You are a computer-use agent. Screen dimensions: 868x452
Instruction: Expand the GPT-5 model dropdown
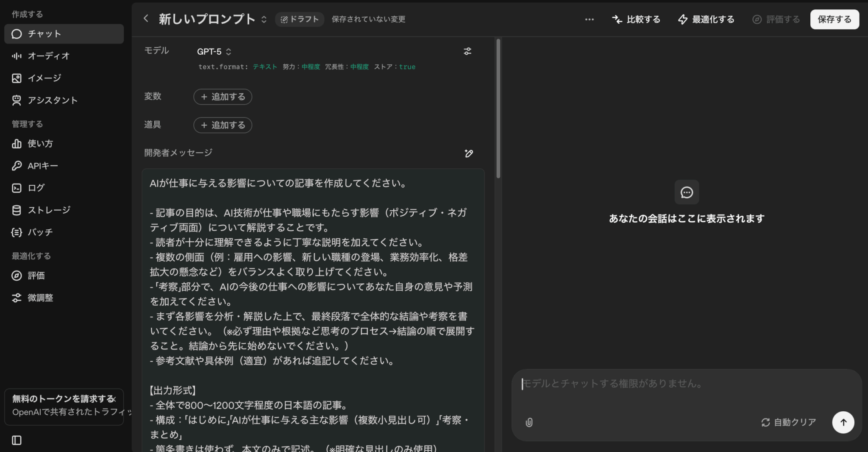214,52
